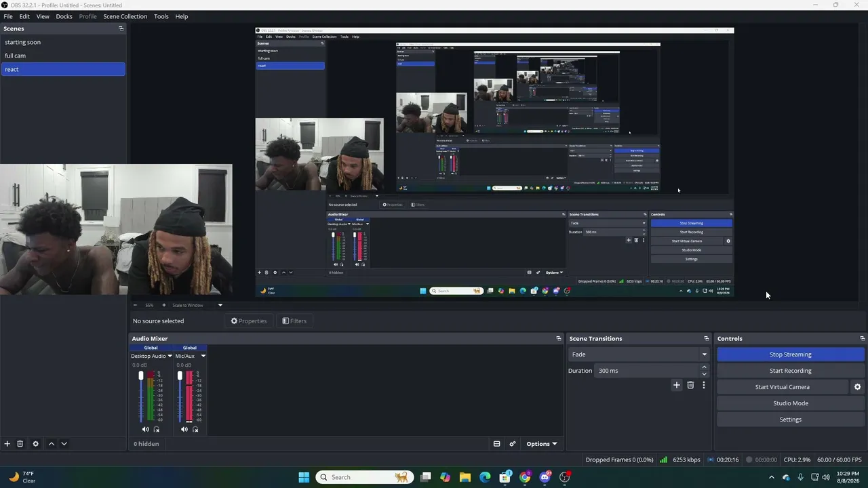Open the clock and date flyout
Screen dimensions: 868x488
(848, 477)
